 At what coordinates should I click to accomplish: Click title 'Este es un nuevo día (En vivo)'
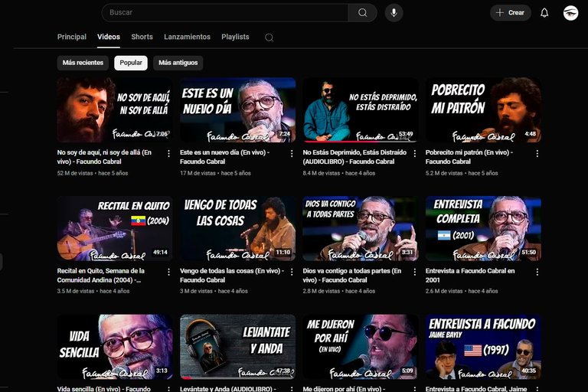(224, 157)
